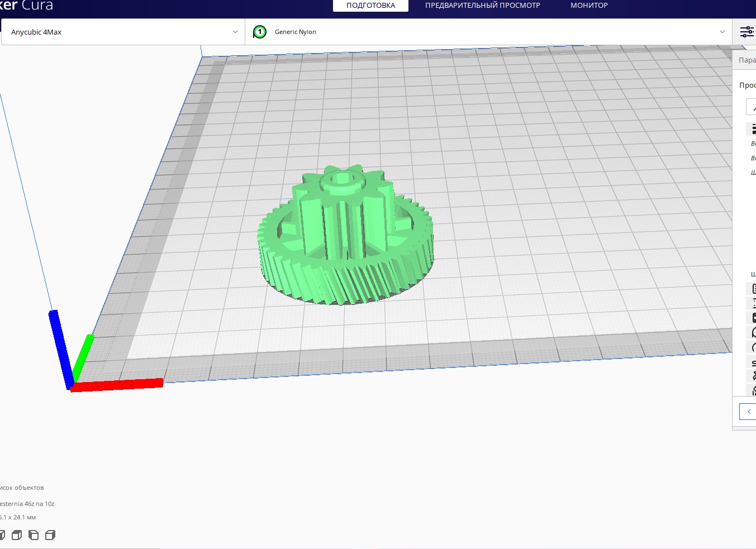Go to the МОНИТОР tab
This screenshot has height=549, width=756.
(589, 6)
